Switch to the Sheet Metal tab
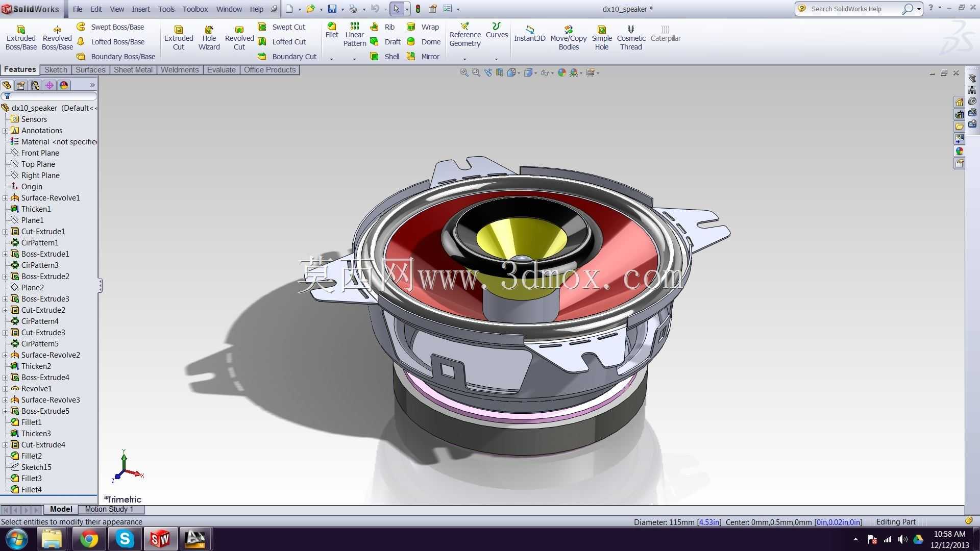980x551 pixels. (133, 70)
